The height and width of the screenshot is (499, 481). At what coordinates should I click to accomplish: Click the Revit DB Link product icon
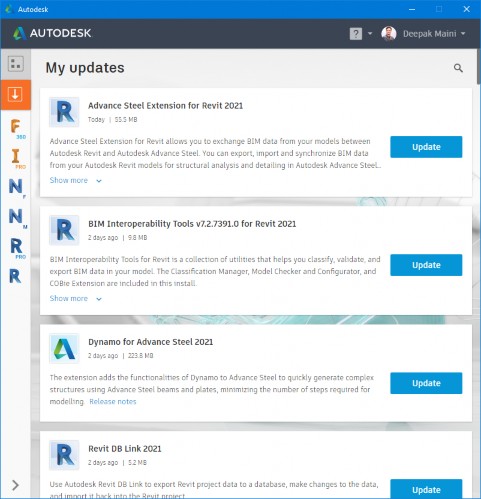[x=64, y=455]
